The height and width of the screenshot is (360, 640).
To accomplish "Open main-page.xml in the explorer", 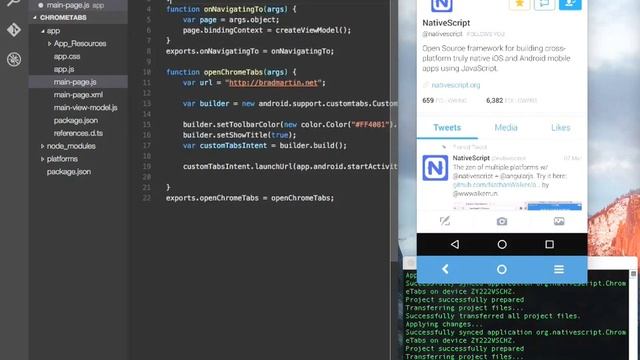I will pyautogui.click(x=78, y=95).
